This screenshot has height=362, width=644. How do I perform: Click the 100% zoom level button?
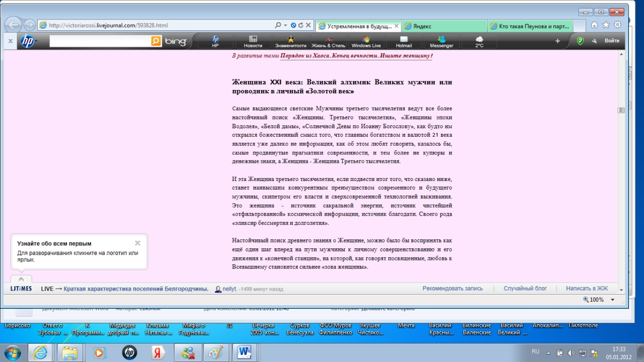pyautogui.click(x=594, y=300)
